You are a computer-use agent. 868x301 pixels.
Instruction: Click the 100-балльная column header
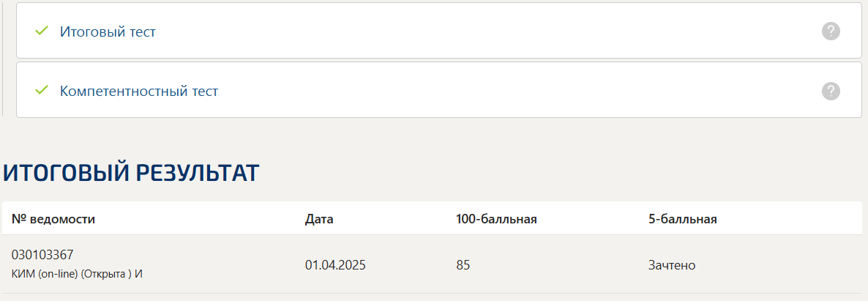coord(496,219)
